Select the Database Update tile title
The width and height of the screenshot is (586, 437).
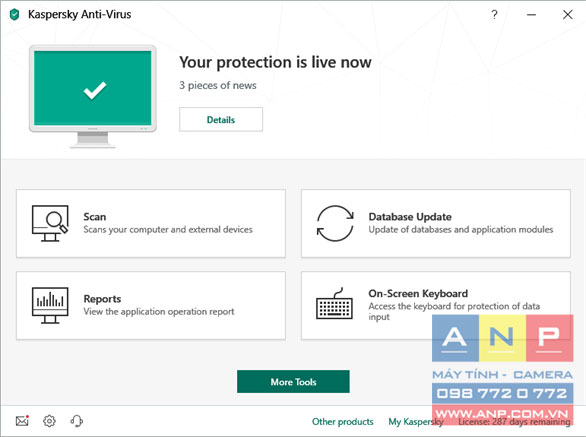[410, 217]
